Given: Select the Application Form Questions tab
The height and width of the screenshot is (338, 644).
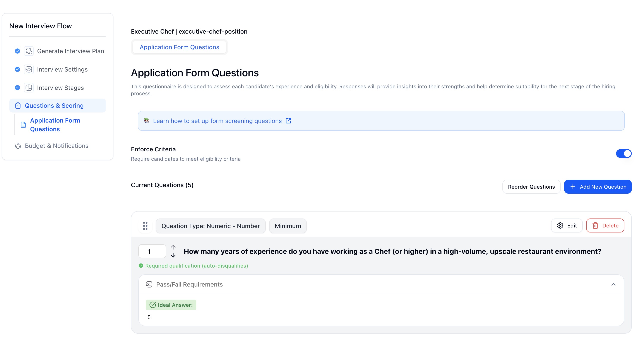Looking at the screenshot, I should 179,47.
